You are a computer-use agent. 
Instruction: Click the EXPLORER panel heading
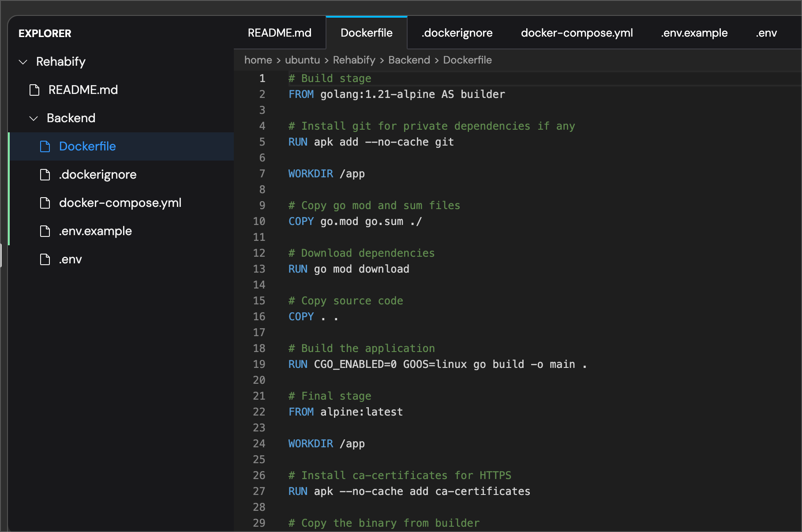tap(45, 34)
